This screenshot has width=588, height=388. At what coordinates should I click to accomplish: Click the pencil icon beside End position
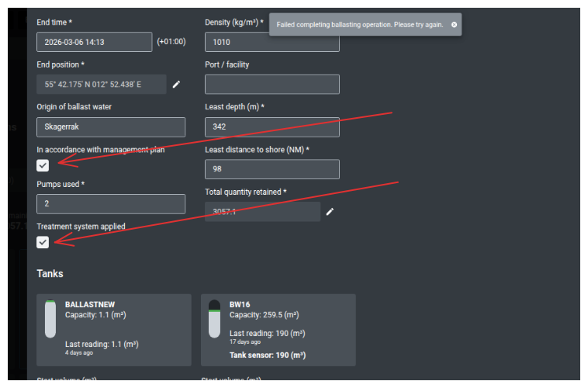(x=176, y=85)
